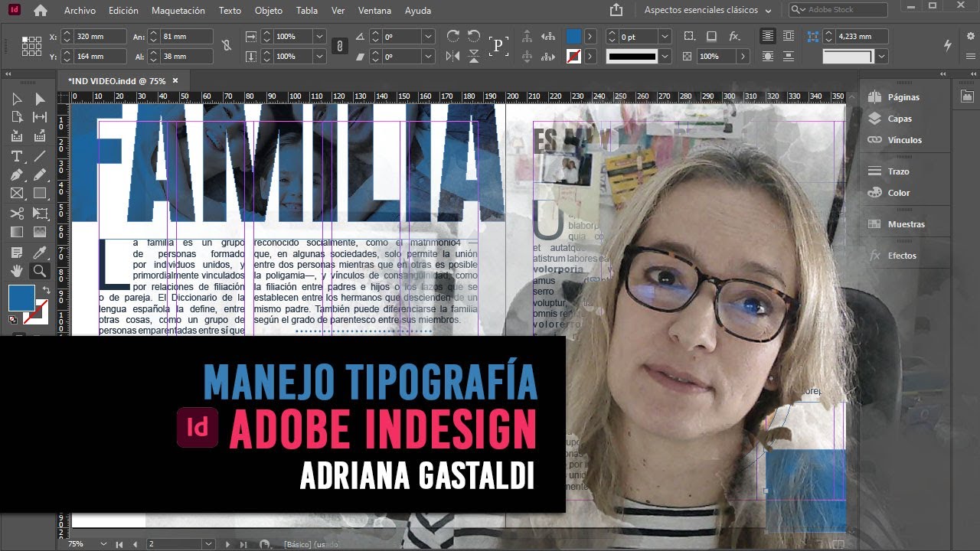This screenshot has height=551, width=980.
Task: Open the Vínculos panel
Action: [x=895, y=140]
